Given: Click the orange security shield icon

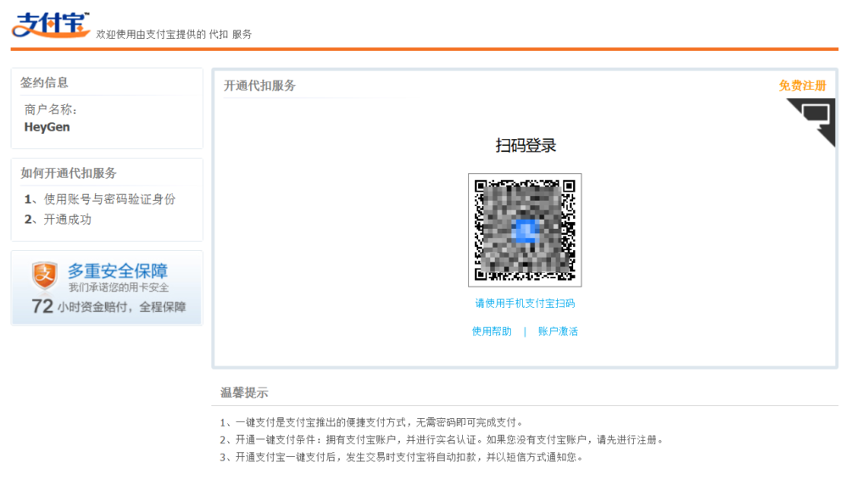Looking at the screenshot, I should pyautogui.click(x=44, y=276).
